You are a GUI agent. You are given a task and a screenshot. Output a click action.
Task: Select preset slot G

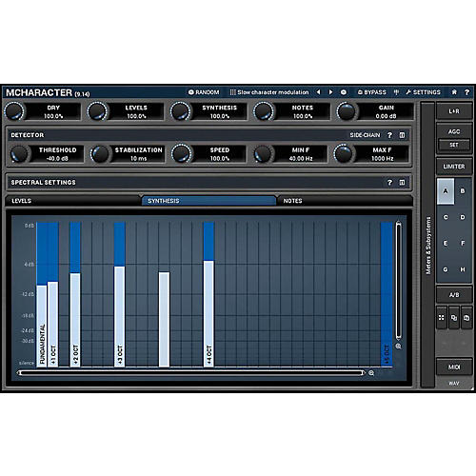tap(446, 269)
